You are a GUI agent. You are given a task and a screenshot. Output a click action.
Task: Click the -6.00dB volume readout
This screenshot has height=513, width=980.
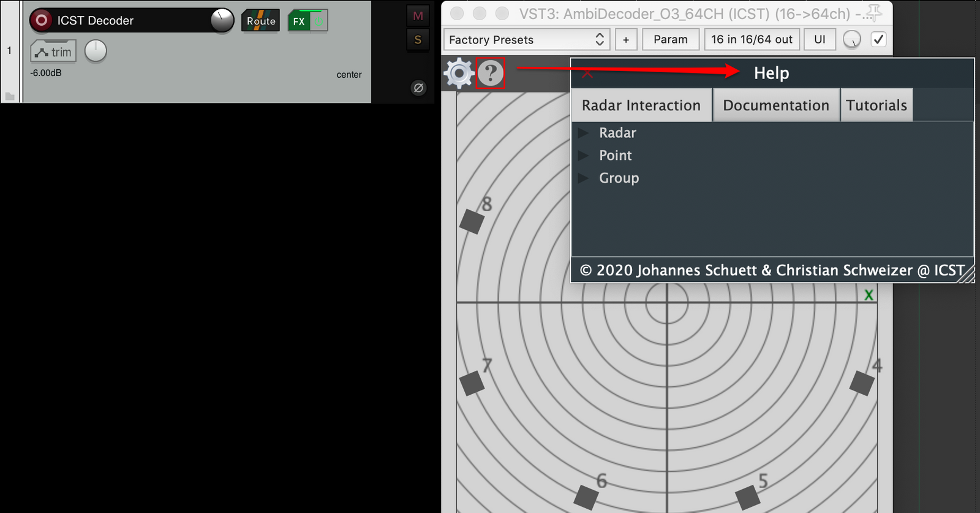point(46,72)
